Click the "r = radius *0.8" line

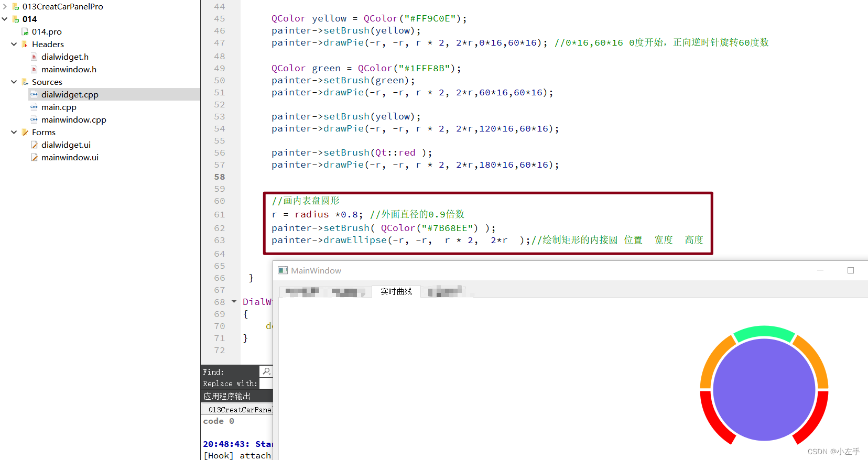point(317,214)
